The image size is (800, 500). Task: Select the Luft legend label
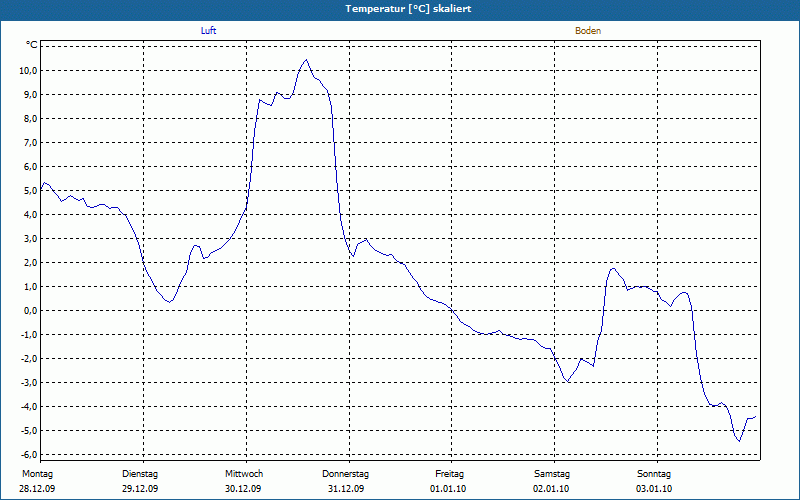point(208,31)
